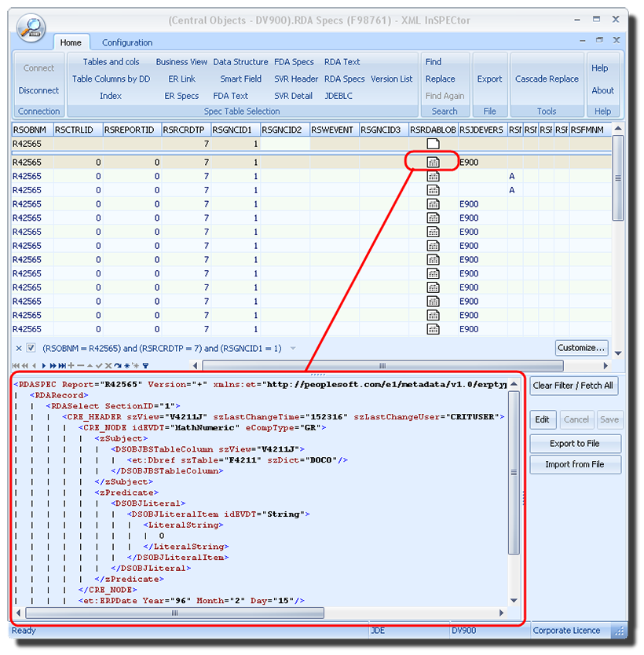Open the JDEBLC spec table
Viewport: 644px width, 655px height.
point(338,96)
